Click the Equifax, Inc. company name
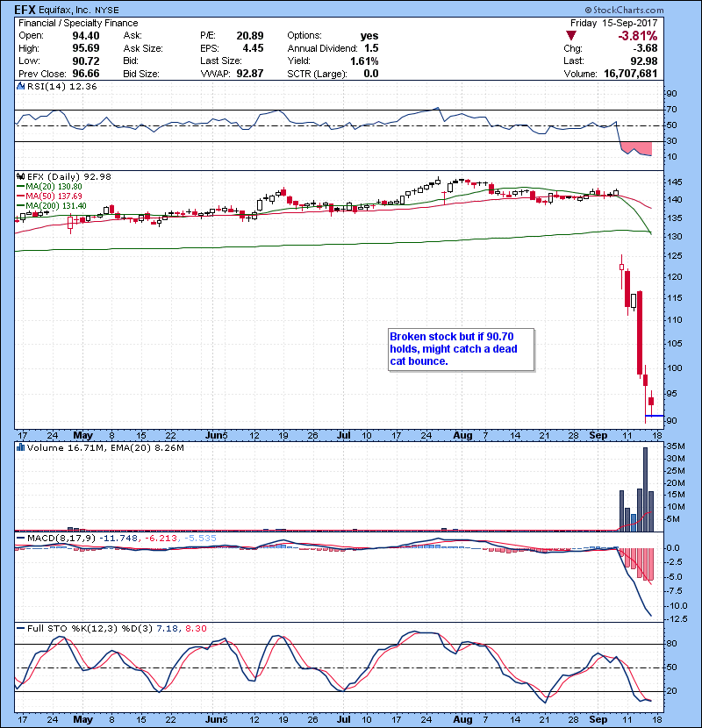 (65, 10)
